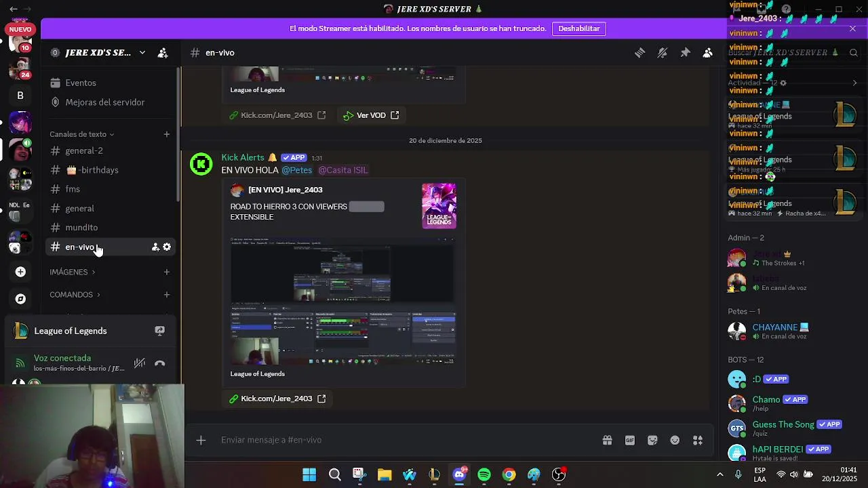Open the stream preview image
This screenshot has height=488, width=868.
(342, 301)
